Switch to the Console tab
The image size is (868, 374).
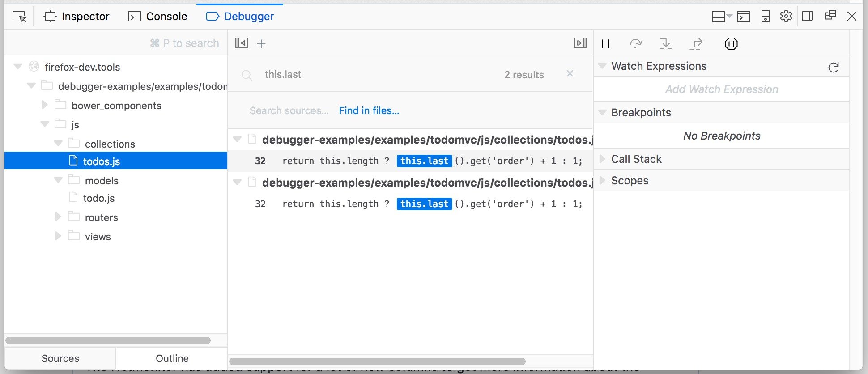coord(158,17)
